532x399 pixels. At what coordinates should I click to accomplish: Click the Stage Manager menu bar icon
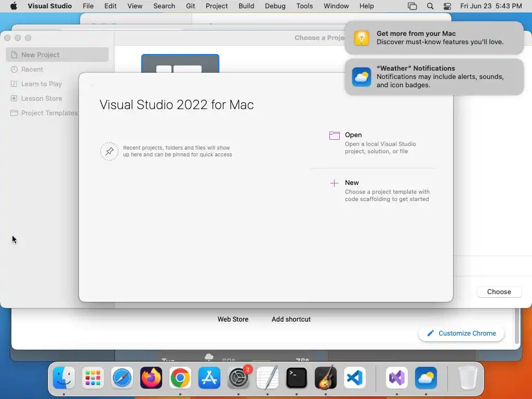tap(412, 6)
